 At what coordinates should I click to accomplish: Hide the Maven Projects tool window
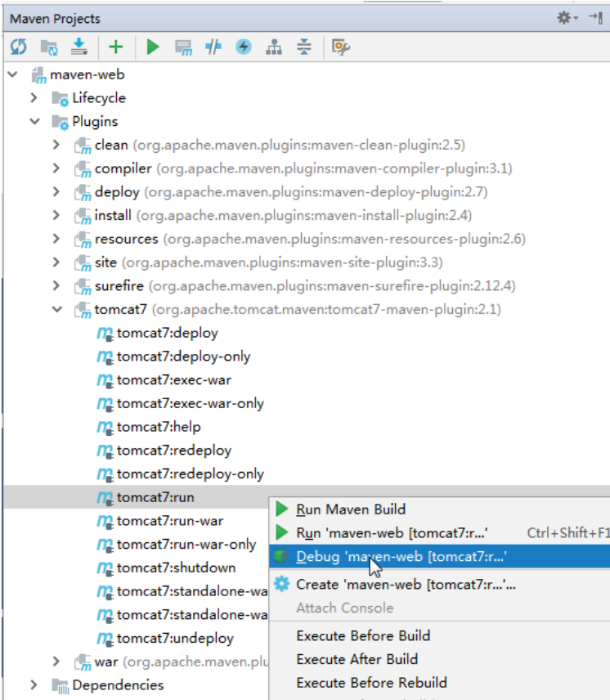click(596, 18)
